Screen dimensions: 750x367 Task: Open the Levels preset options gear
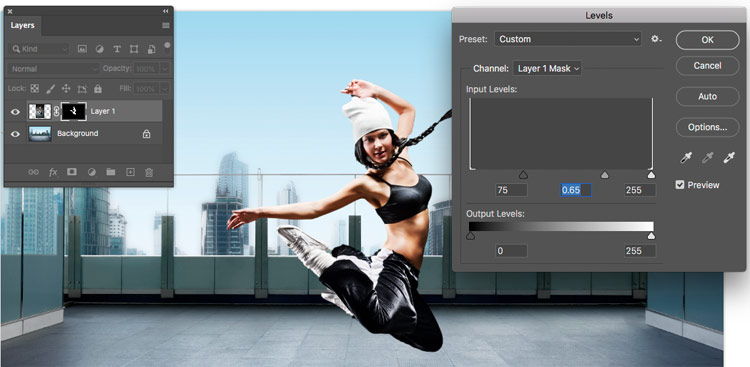[x=656, y=39]
